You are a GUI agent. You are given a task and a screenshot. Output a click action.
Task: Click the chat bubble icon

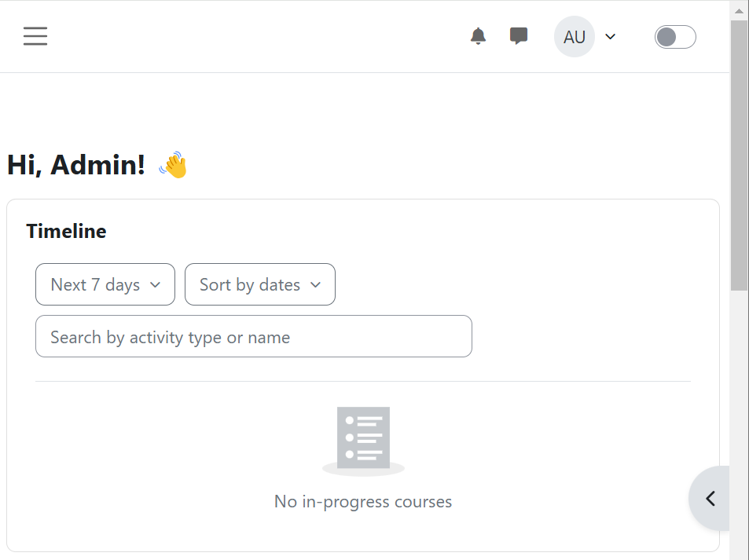click(x=519, y=36)
